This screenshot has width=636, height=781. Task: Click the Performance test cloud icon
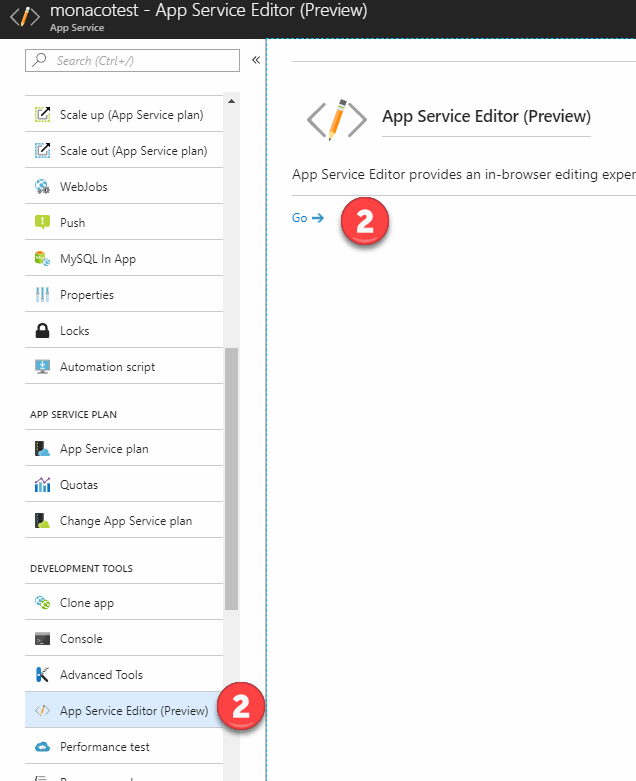42,747
